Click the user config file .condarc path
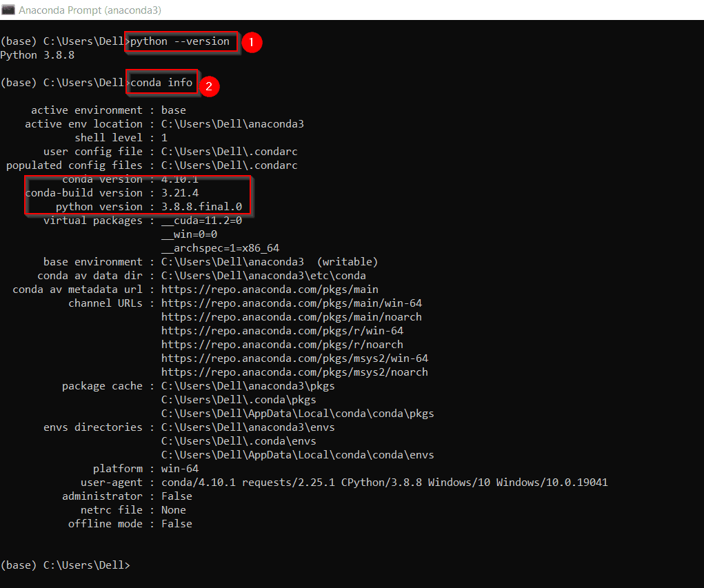This screenshot has width=704, height=588. [x=230, y=152]
